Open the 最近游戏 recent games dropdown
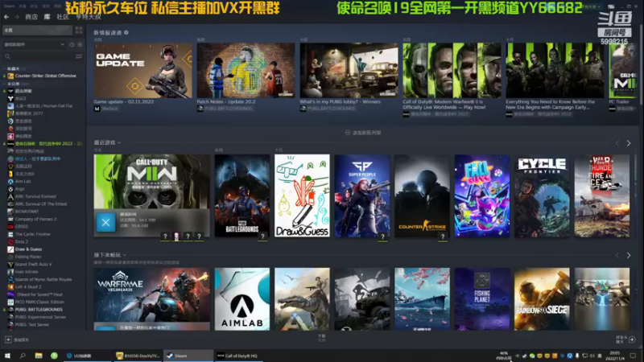 pos(107,142)
